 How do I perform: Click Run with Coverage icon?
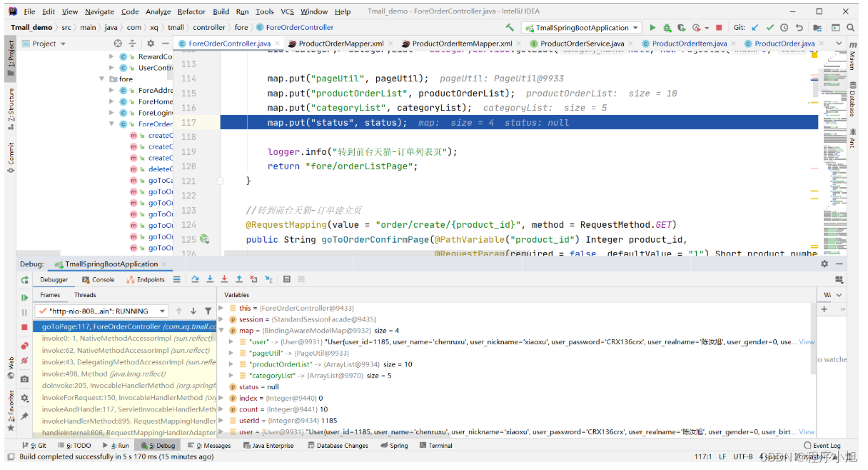point(680,28)
